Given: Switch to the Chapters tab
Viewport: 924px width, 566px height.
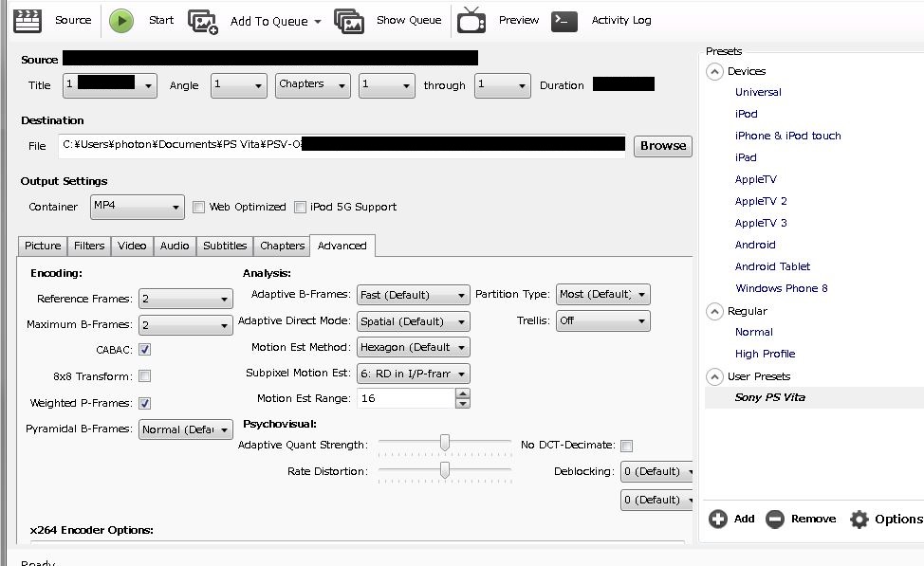Looking at the screenshot, I should pos(283,246).
